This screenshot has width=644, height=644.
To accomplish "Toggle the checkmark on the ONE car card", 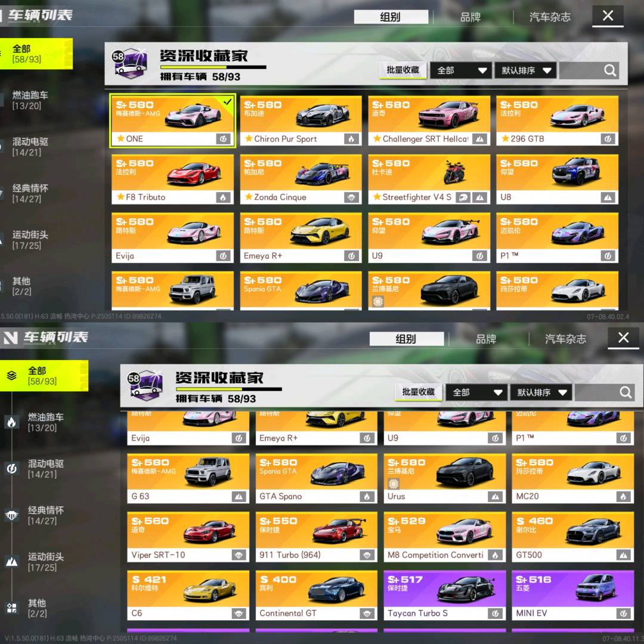I will click(228, 101).
